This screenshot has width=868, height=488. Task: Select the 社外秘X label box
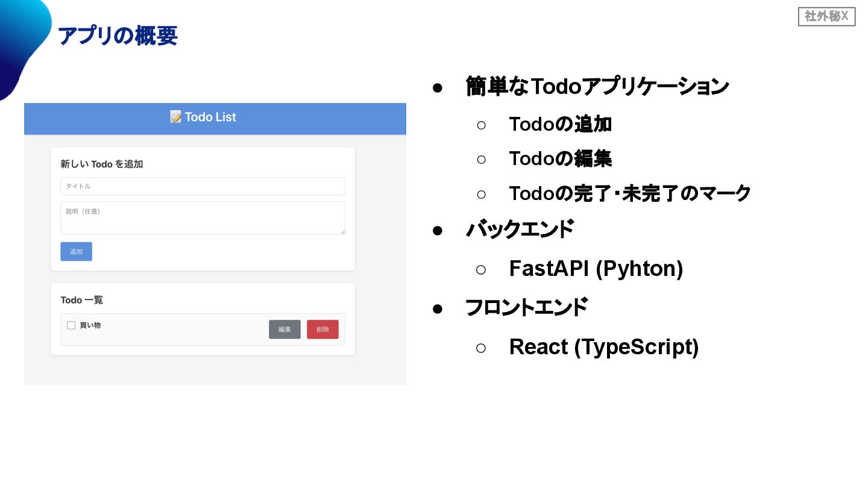(826, 17)
